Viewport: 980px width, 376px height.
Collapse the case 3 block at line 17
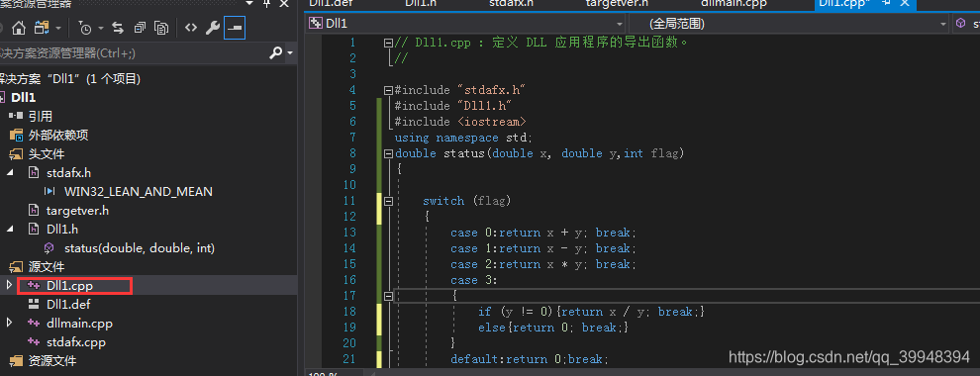(389, 296)
